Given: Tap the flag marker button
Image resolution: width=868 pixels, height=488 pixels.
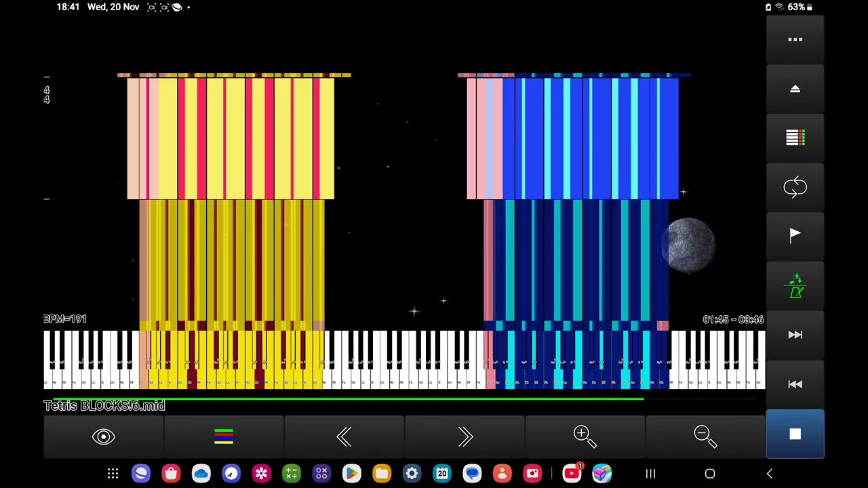Looking at the screenshot, I should point(795,236).
